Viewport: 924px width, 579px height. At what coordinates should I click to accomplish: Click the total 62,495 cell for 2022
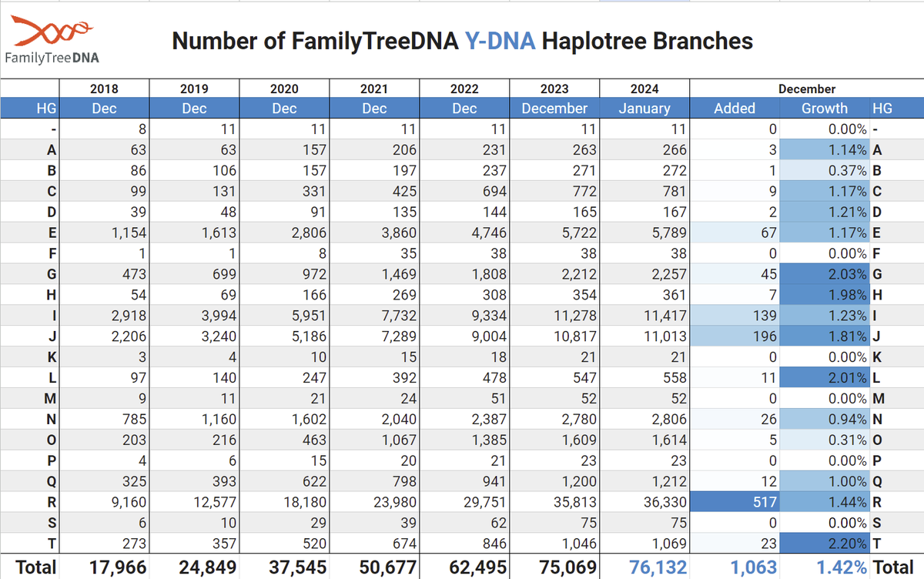(464, 567)
